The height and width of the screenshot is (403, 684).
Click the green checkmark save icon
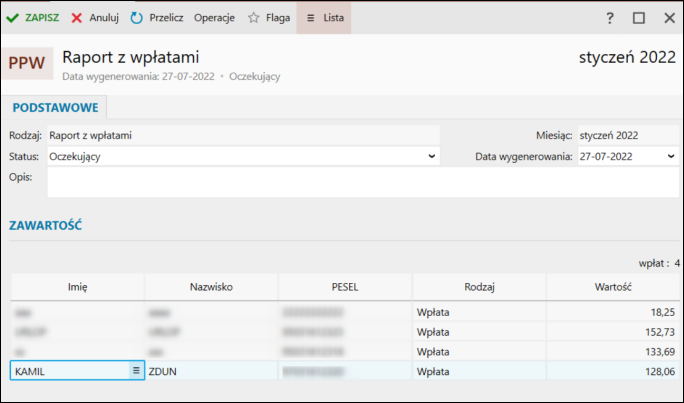point(13,18)
